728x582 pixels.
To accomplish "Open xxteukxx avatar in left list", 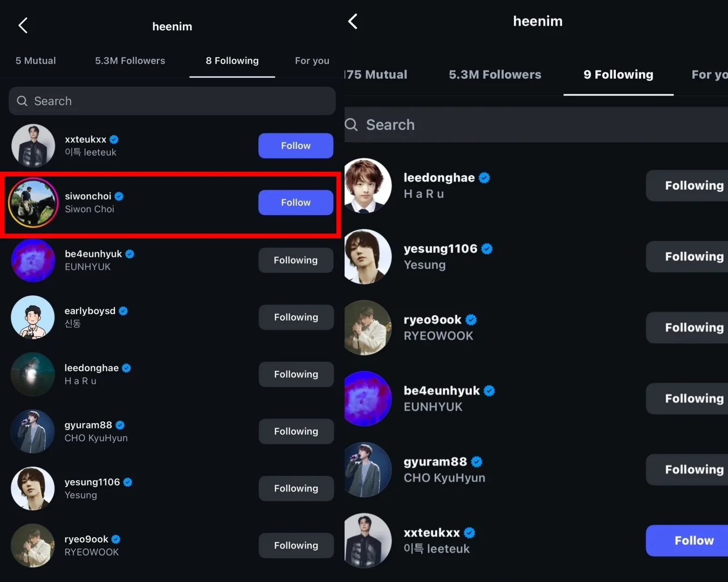I will pos(33,146).
